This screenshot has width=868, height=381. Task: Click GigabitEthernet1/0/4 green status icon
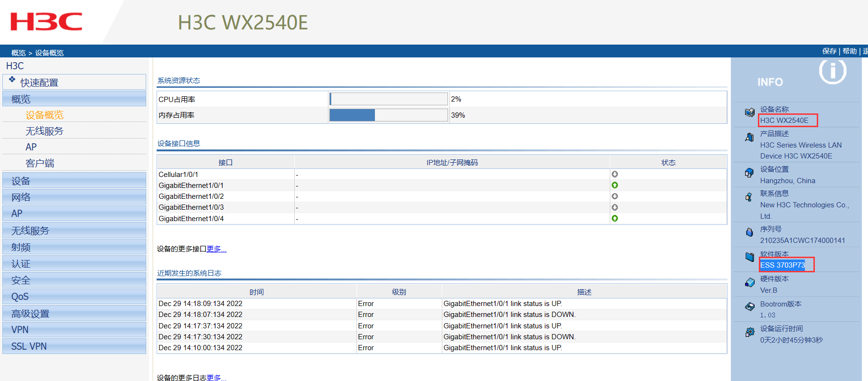point(615,218)
